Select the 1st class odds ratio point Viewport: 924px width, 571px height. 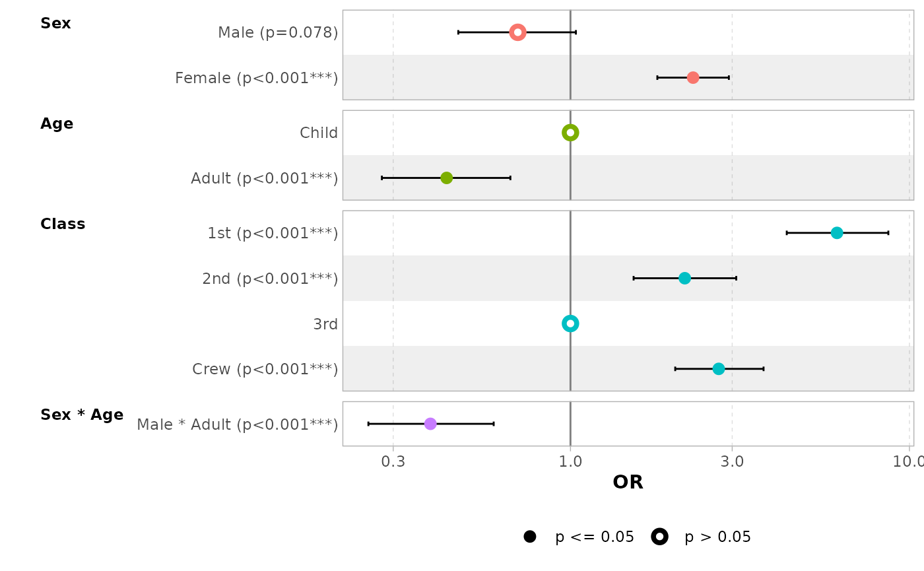837,233
